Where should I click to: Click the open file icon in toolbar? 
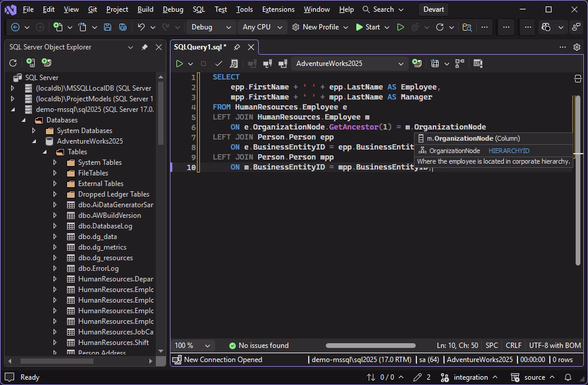[x=82, y=27]
